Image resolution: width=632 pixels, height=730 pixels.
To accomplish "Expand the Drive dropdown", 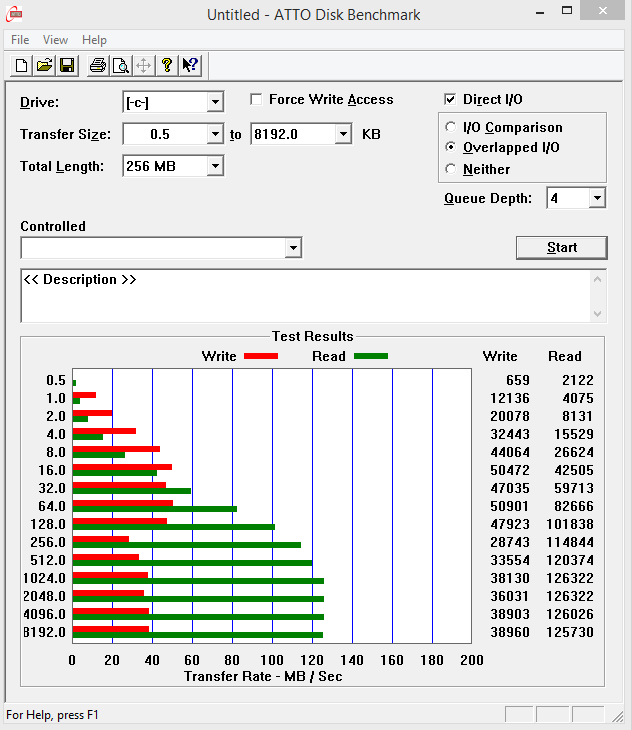I will [215, 102].
